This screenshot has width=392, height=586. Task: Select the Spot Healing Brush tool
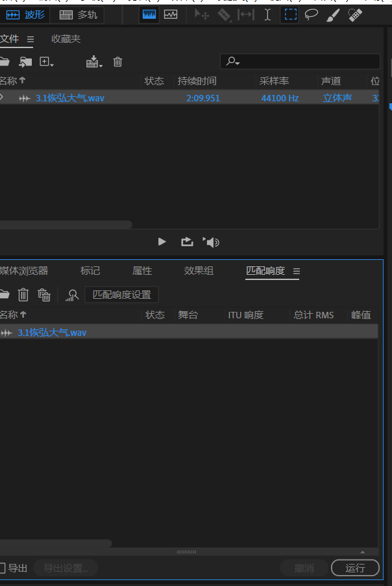pyautogui.click(x=354, y=15)
